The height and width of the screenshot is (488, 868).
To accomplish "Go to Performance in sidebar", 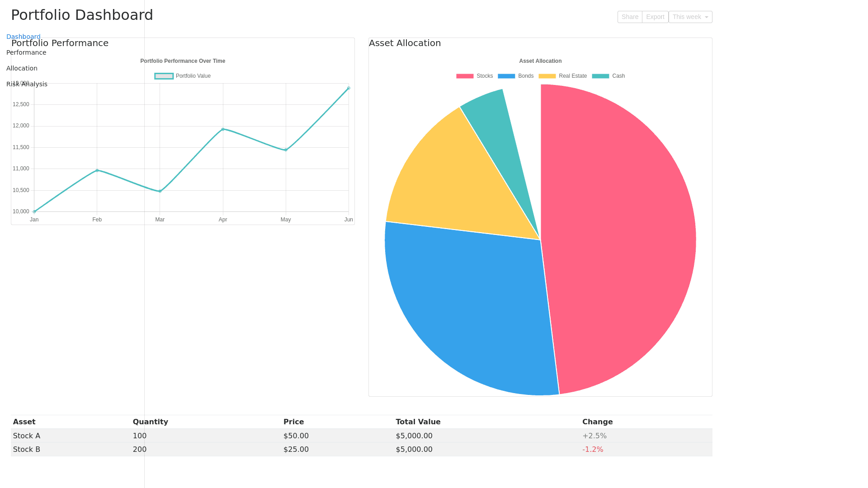I will click(26, 52).
